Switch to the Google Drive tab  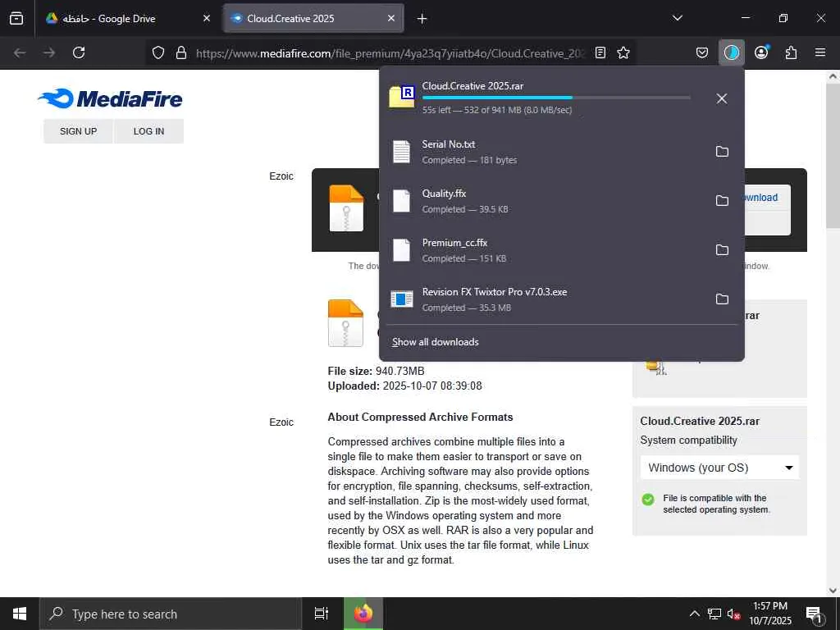click(x=127, y=18)
